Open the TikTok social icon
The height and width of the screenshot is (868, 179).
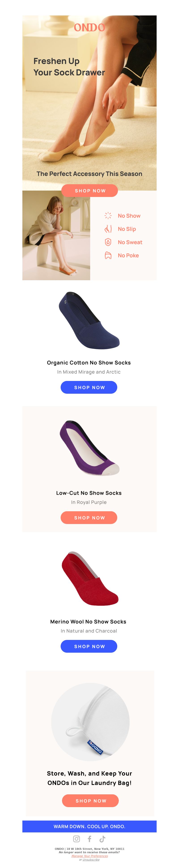[x=102, y=839]
